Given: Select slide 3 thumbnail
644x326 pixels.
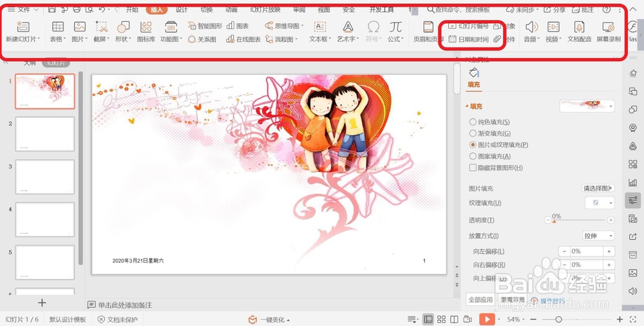Looking at the screenshot, I should tap(45, 177).
